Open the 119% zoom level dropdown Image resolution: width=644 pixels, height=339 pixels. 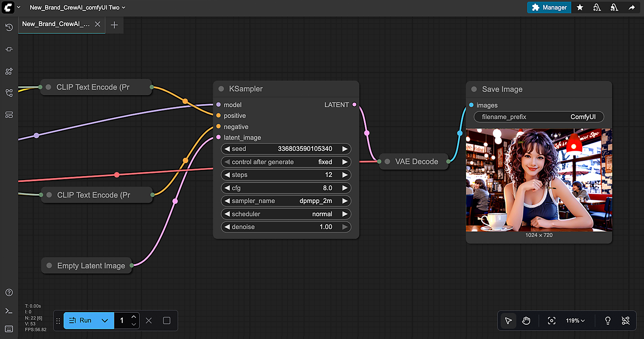click(575, 321)
